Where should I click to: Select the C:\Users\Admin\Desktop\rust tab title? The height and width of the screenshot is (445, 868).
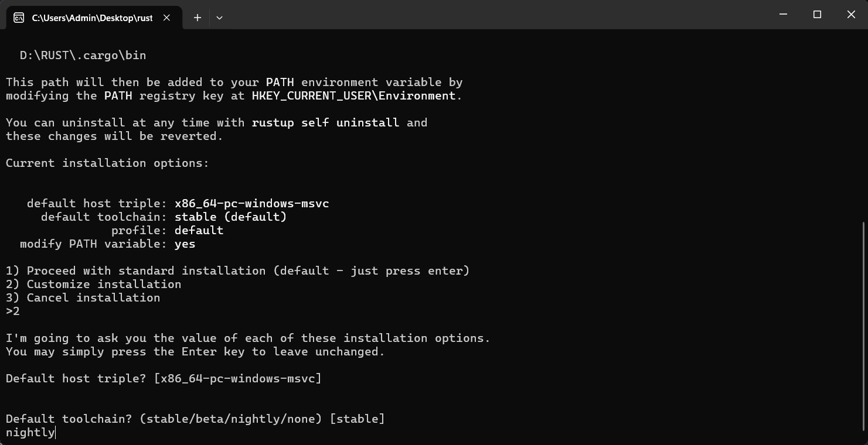(x=92, y=18)
